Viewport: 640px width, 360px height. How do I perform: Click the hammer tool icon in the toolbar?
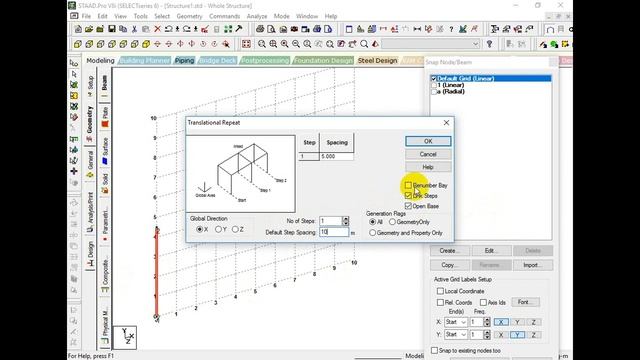pyautogui.click(x=239, y=29)
